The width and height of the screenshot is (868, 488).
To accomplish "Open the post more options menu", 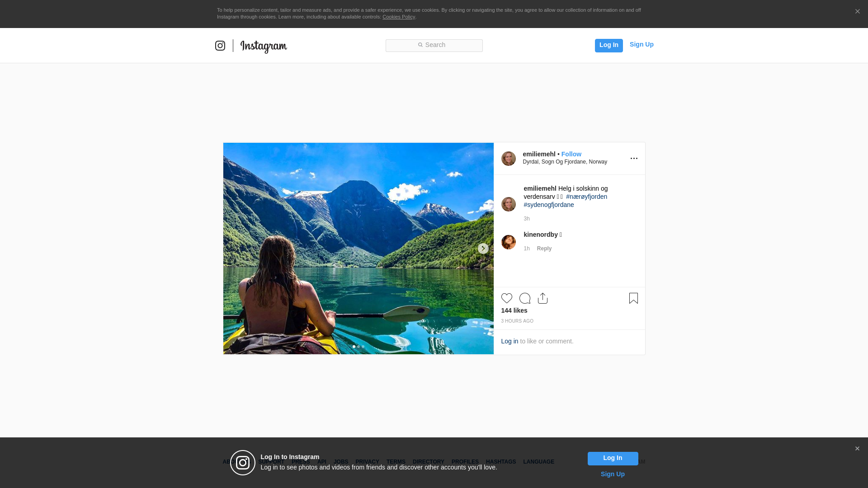I will point(634,159).
